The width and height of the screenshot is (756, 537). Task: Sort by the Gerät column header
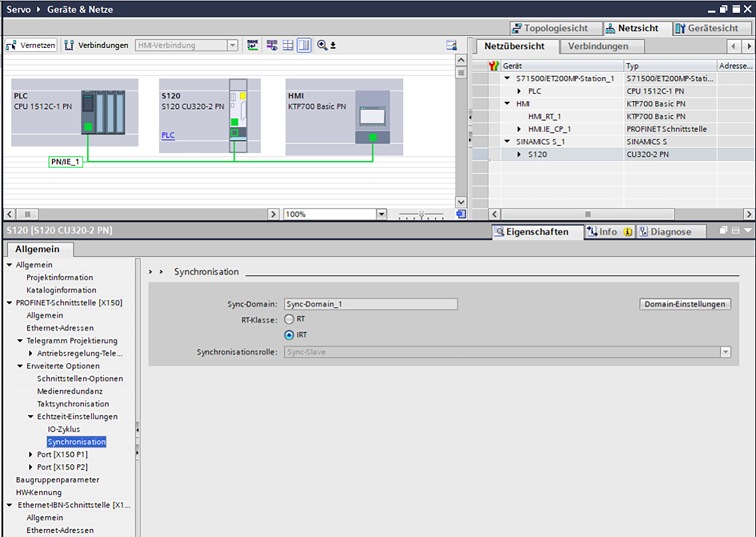pos(563,66)
